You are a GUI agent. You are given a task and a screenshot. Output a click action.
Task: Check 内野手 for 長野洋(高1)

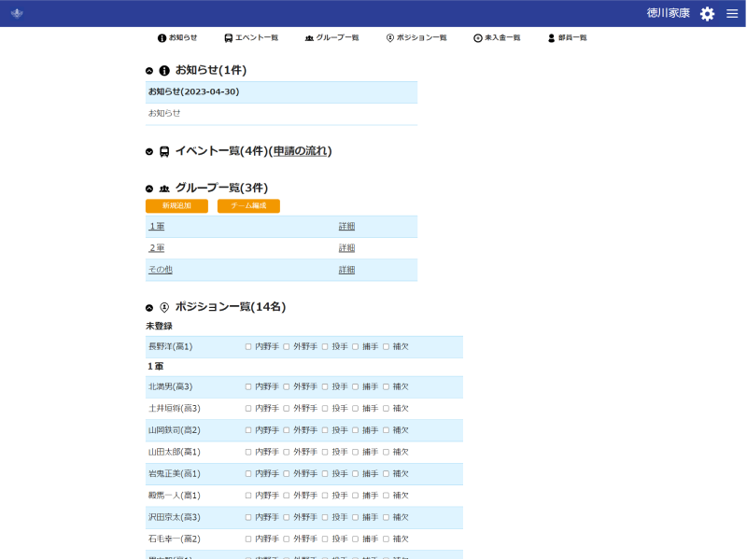click(x=248, y=346)
